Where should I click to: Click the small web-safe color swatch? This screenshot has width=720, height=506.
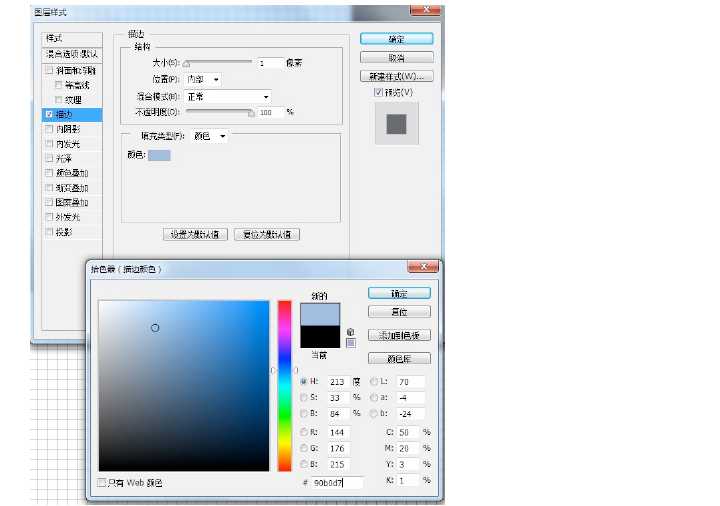click(x=350, y=343)
